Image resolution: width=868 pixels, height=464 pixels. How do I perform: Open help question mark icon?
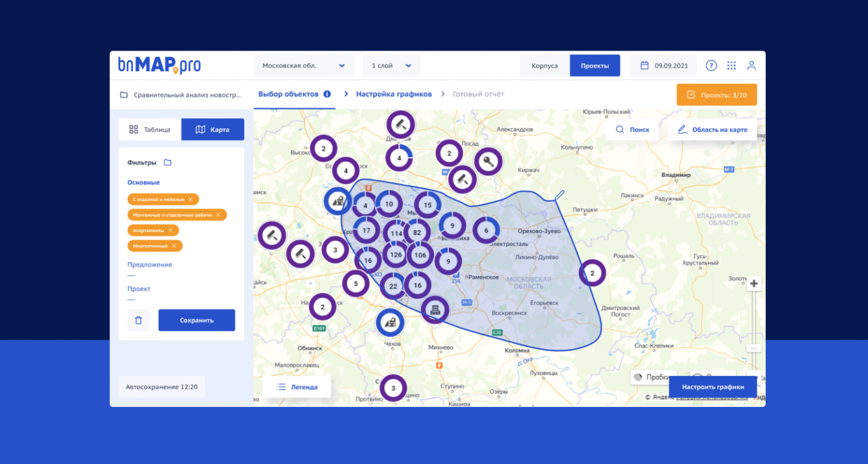tap(711, 65)
